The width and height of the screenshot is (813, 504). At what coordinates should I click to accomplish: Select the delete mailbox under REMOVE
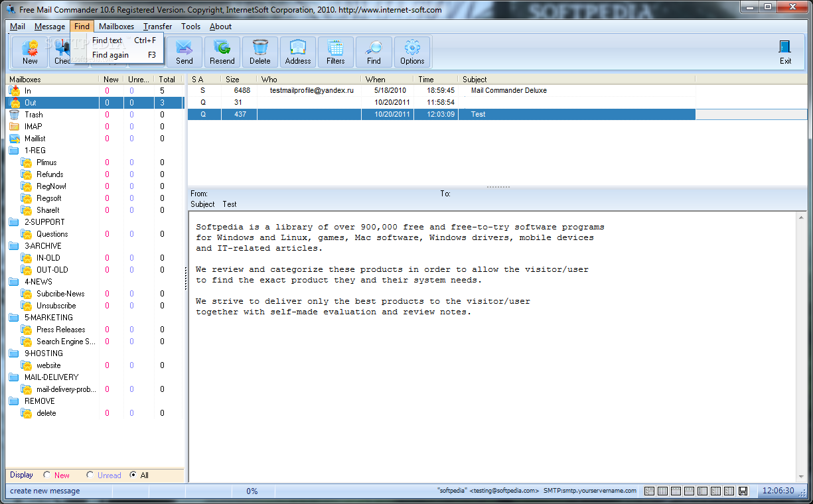click(x=46, y=413)
